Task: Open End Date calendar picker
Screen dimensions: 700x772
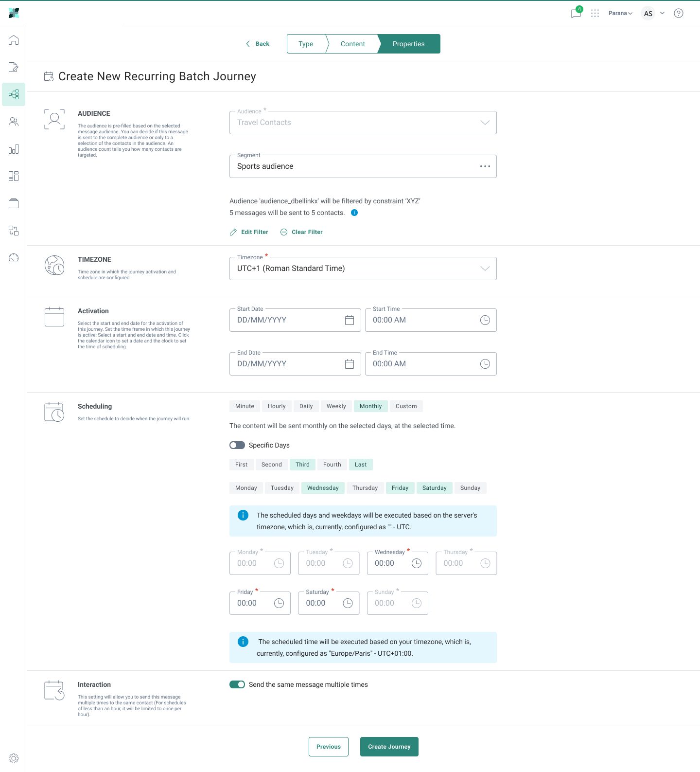Action: [x=350, y=364]
